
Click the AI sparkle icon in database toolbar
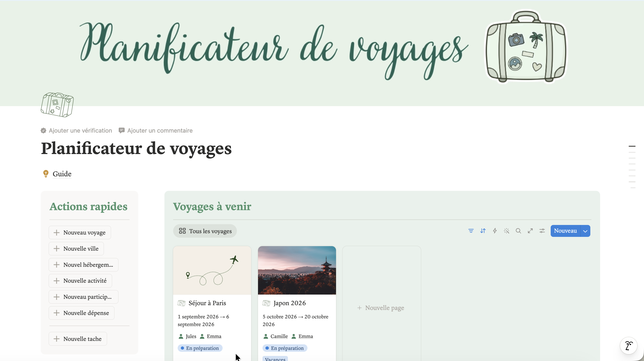coord(507,231)
